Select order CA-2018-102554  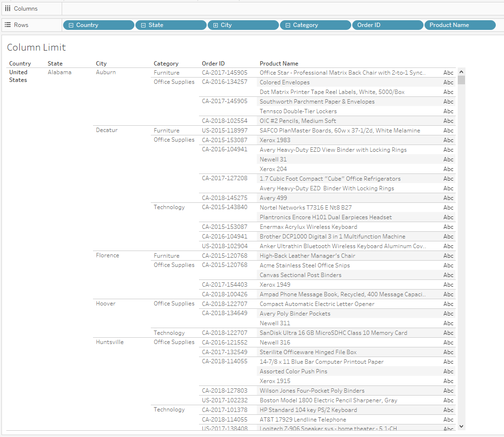(225, 121)
